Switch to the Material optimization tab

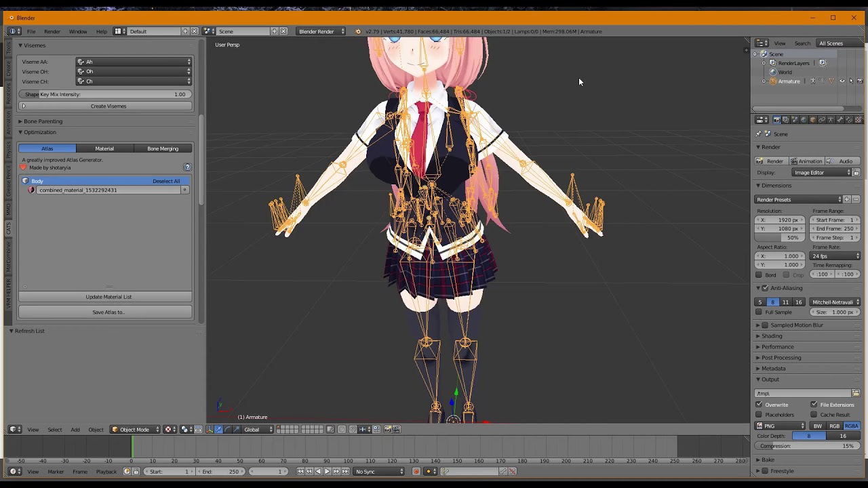click(x=104, y=148)
